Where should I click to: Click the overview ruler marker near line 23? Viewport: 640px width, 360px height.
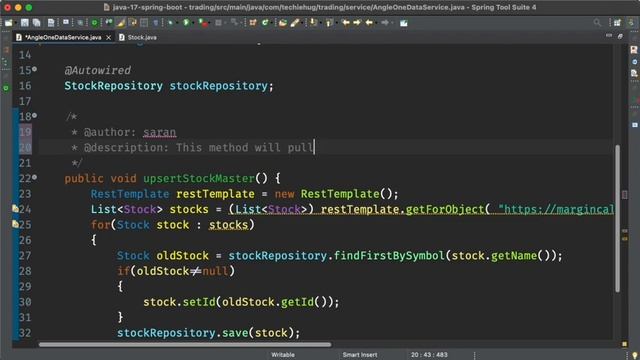624,194
